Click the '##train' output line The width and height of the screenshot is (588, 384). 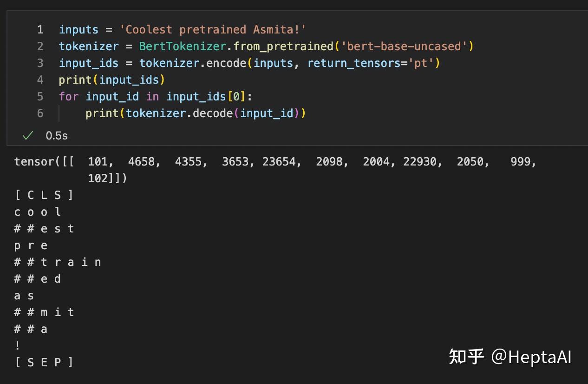(x=58, y=262)
